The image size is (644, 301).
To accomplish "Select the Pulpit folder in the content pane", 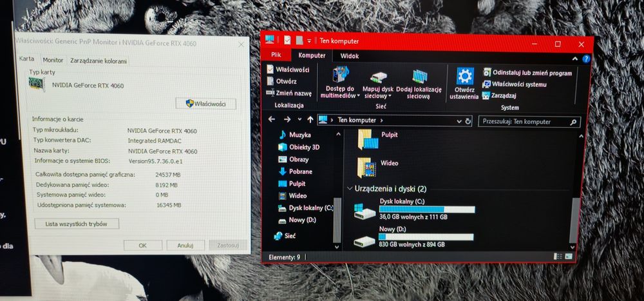I will pyautogui.click(x=378, y=139).
